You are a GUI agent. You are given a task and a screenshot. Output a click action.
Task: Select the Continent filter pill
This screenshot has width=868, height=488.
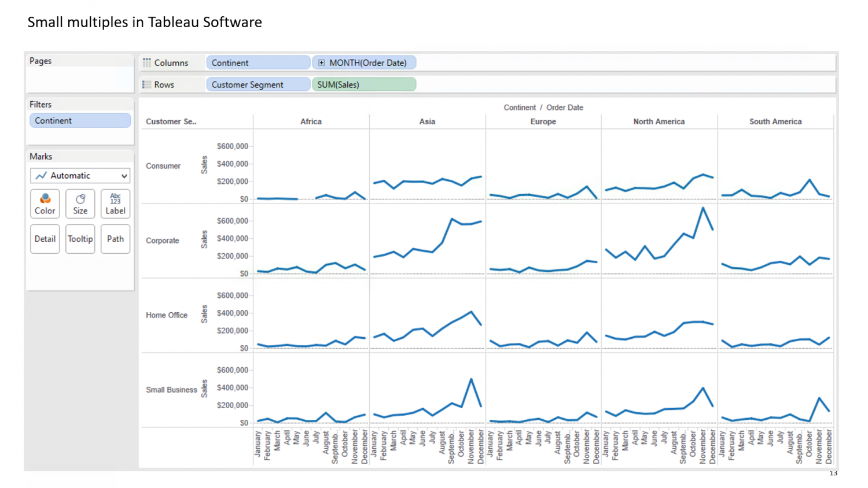tap(80, 120)
